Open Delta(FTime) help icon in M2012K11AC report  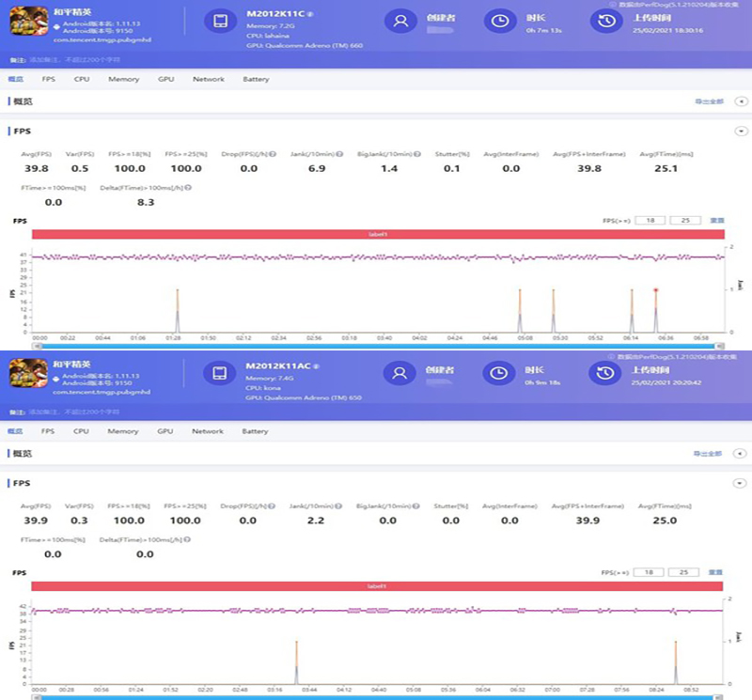coord(187,540)
